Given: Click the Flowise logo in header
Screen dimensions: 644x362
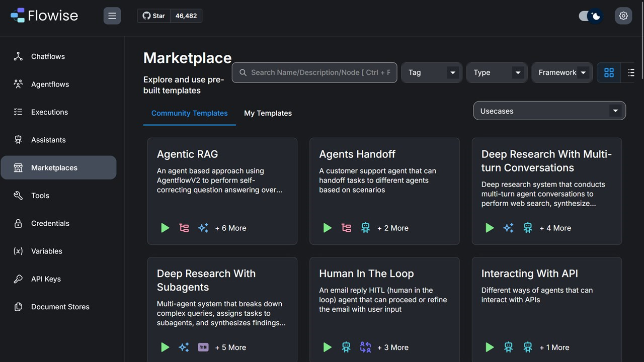Looking at the screenshot, I should point(44,16).
